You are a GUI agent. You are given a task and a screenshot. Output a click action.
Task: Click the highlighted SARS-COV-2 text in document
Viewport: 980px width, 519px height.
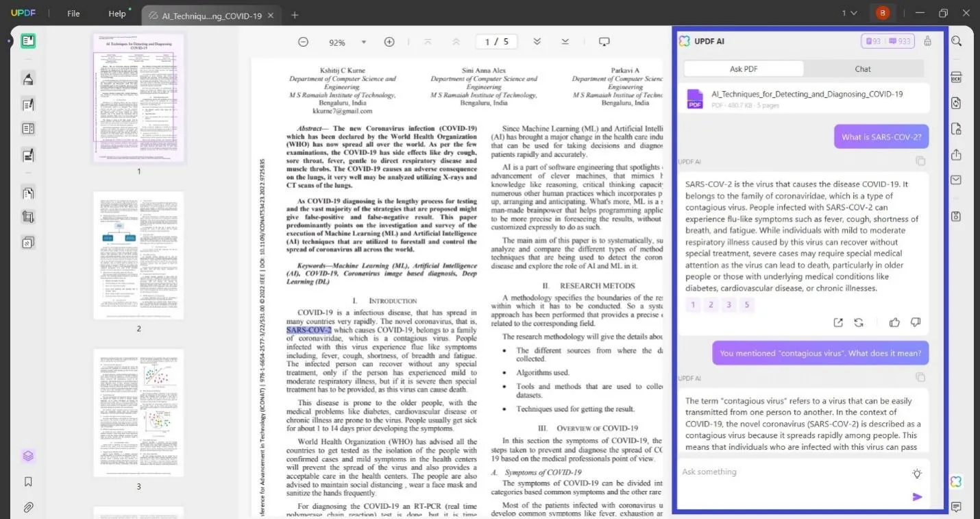[308, 330]
